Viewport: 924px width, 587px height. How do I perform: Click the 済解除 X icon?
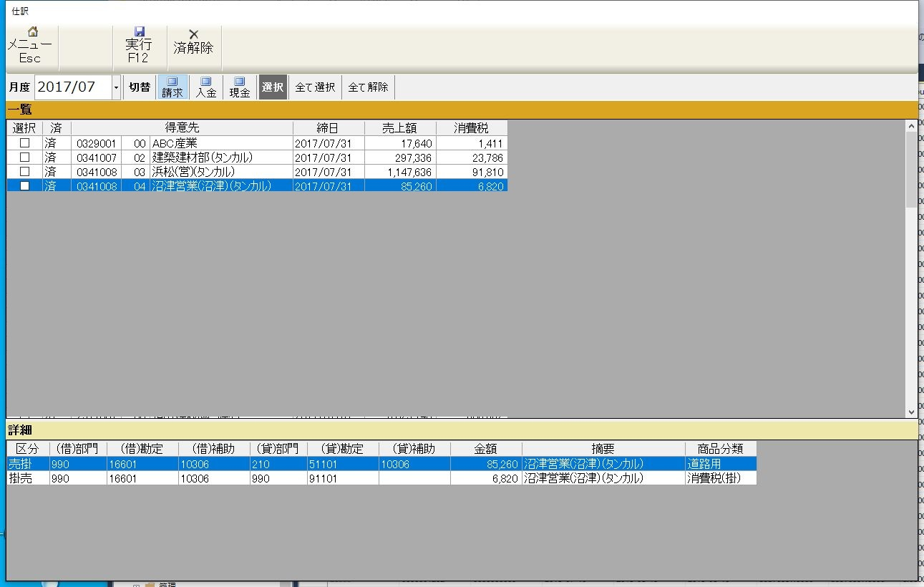click(x=193, y=34)
